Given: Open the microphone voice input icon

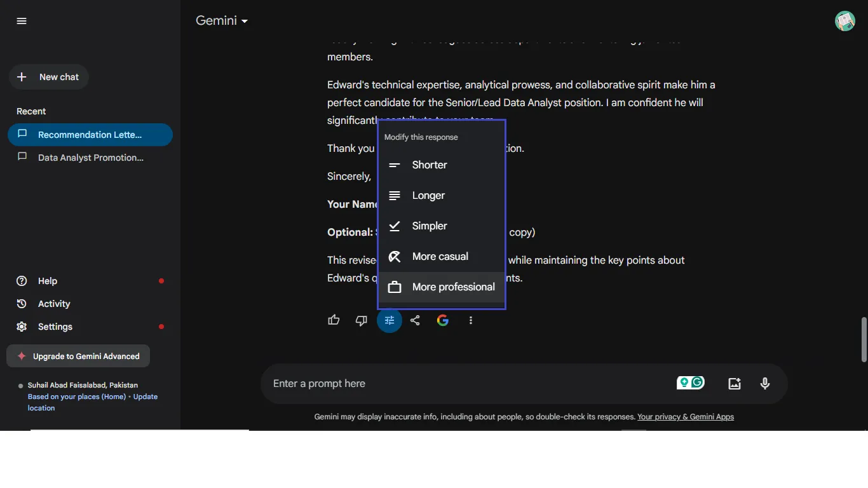Looking at the screenshot, I should click(x=764, y=383).
